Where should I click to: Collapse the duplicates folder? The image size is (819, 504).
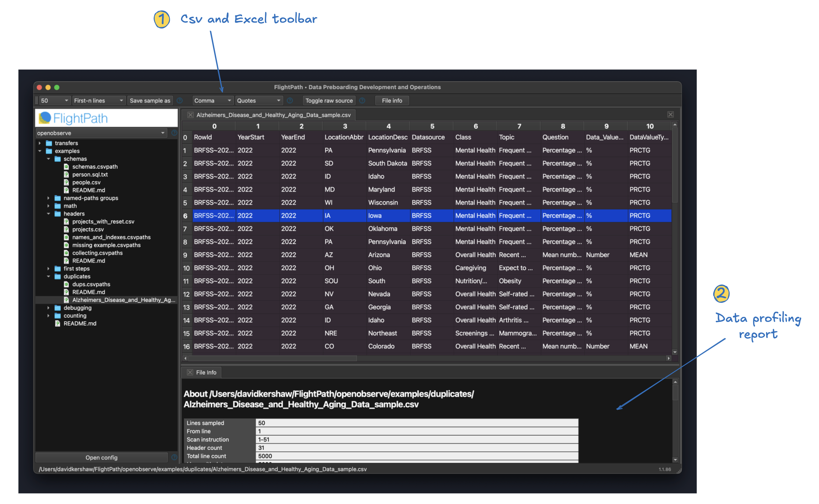tap(48, 276)
